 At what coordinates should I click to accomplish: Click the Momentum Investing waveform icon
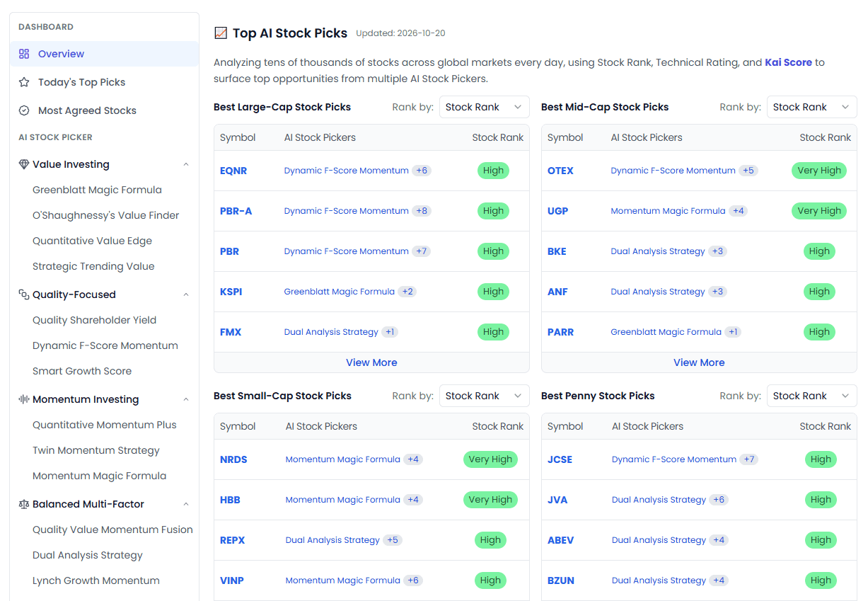tap(24, 399)
